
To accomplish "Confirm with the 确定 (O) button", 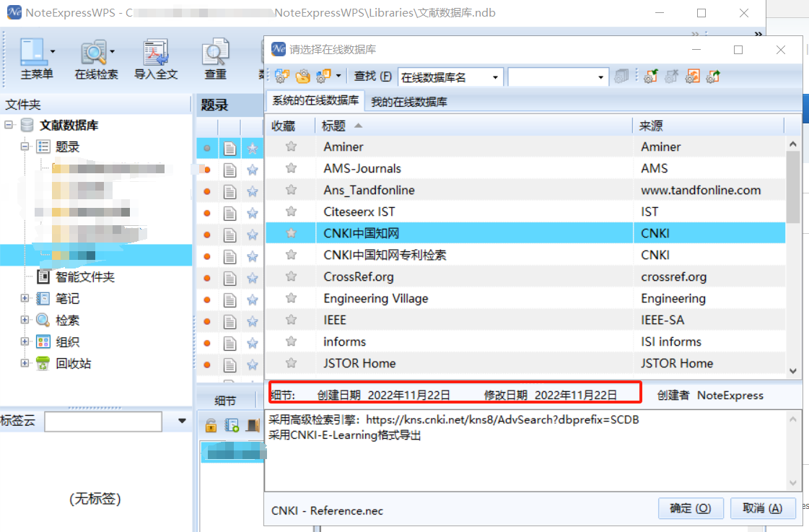I will 691,508.
